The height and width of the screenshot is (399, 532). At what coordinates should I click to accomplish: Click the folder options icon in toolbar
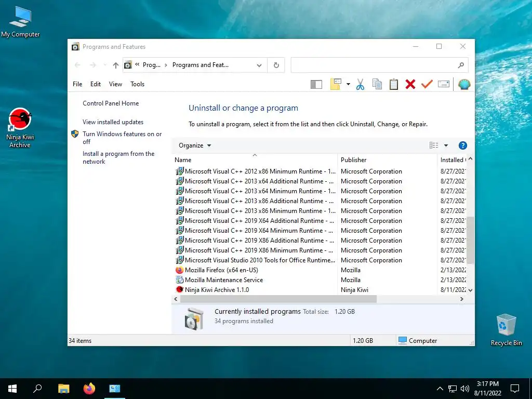[336, 84]
